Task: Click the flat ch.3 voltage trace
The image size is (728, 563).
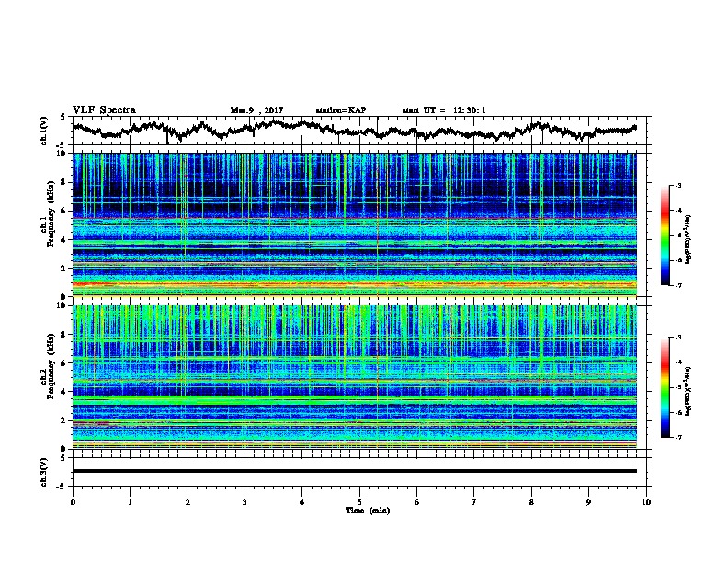Action: pyautogui.click(x=354, y=471)
